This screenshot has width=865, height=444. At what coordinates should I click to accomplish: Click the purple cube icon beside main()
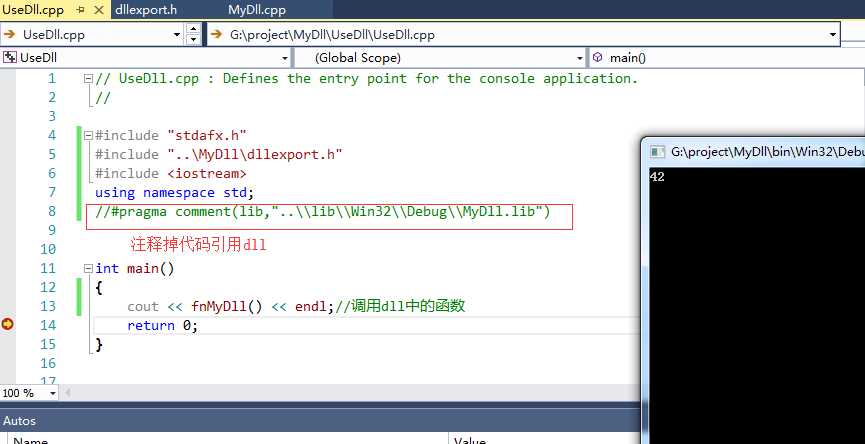point(597,57)
